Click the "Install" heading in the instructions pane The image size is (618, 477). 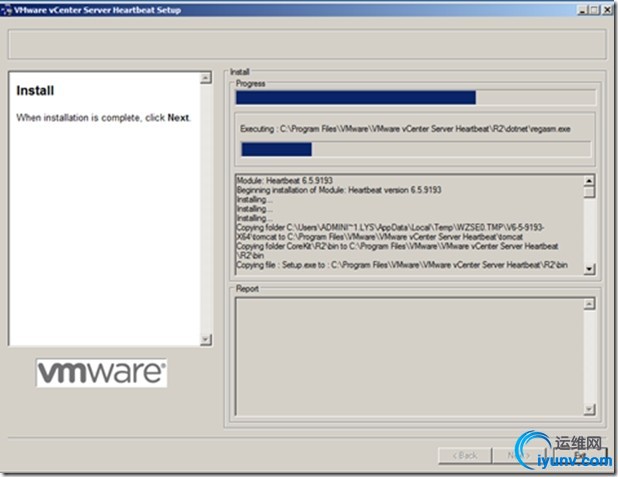(35, 91)
